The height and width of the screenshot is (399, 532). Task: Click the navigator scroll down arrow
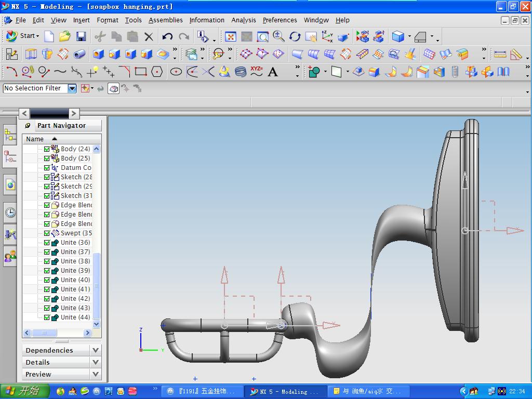point(97,324)
